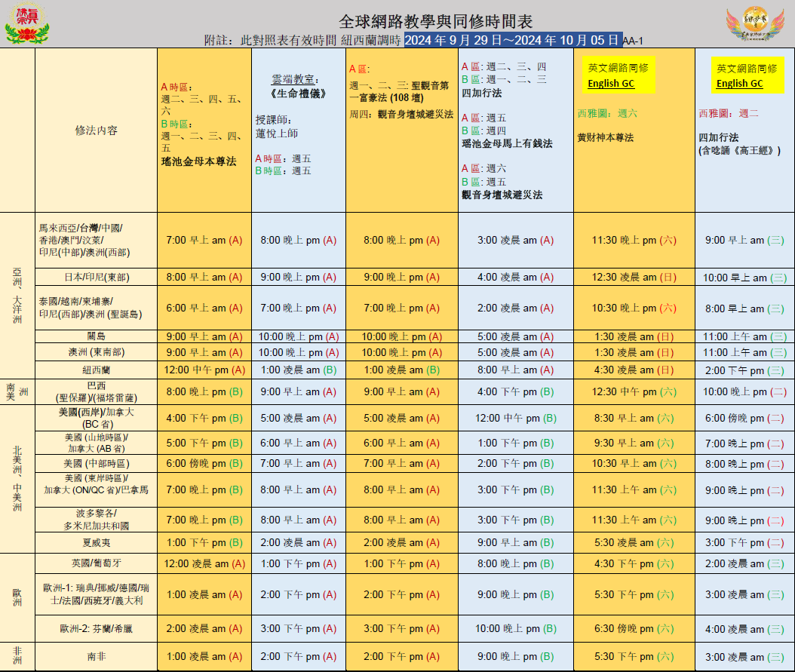Select the 歐洲-2: 芬蘭/希臘 row label
The image size is (795, 672).
coord(96,628)
